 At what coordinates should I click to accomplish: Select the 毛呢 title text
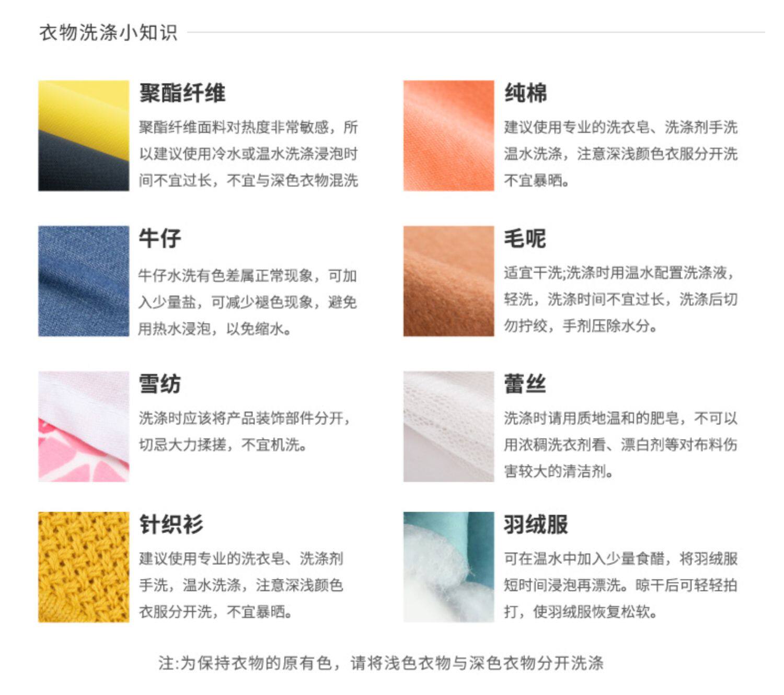(x=525, y=238)
